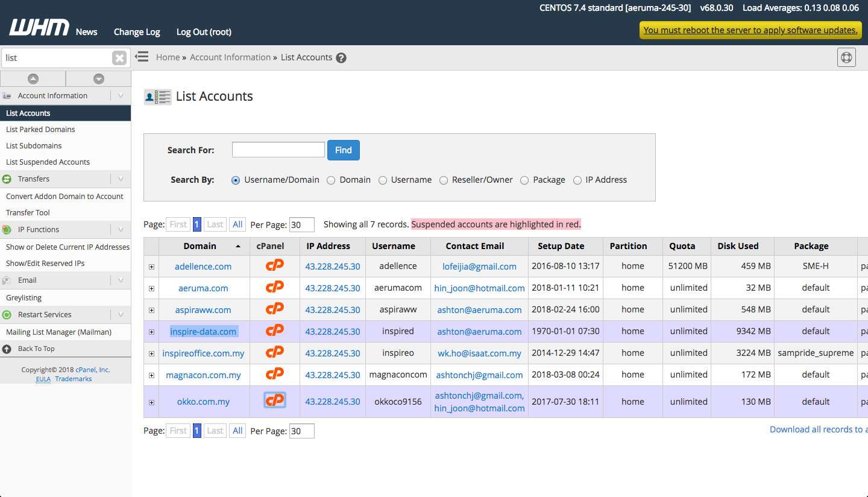Click the cPanel icon for okko.com.my

[275, 400]
